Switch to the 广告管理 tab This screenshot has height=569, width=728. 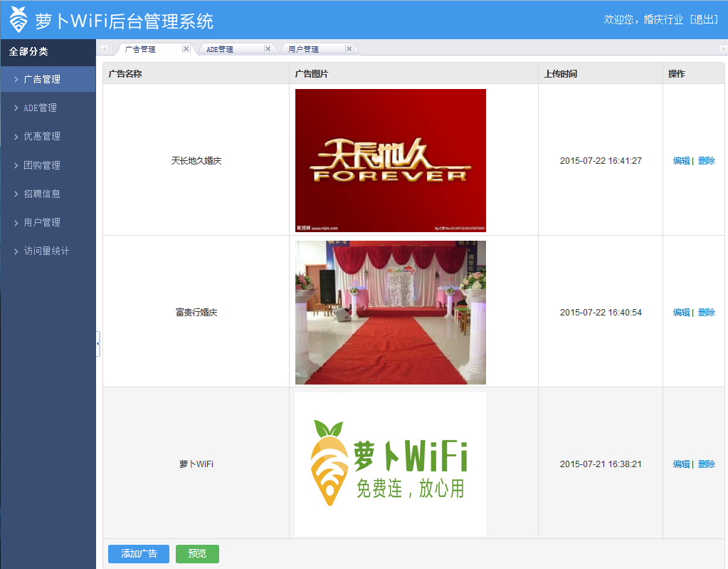(140, 49)
